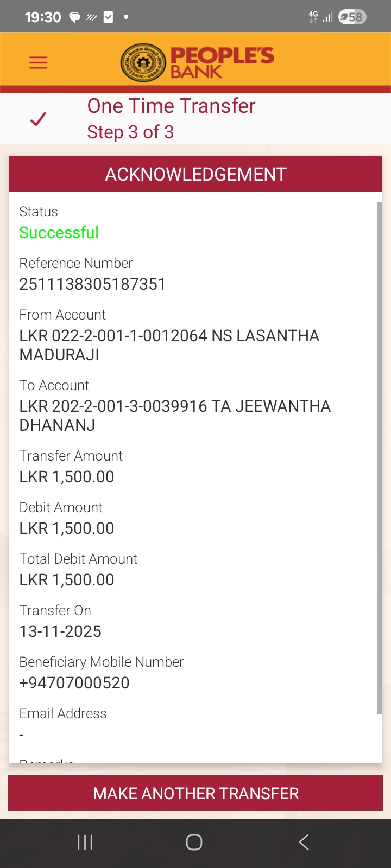The width and height of the screenshot is (391, 868).
Task: Open Android recent apps button
Action: point(85,842)
